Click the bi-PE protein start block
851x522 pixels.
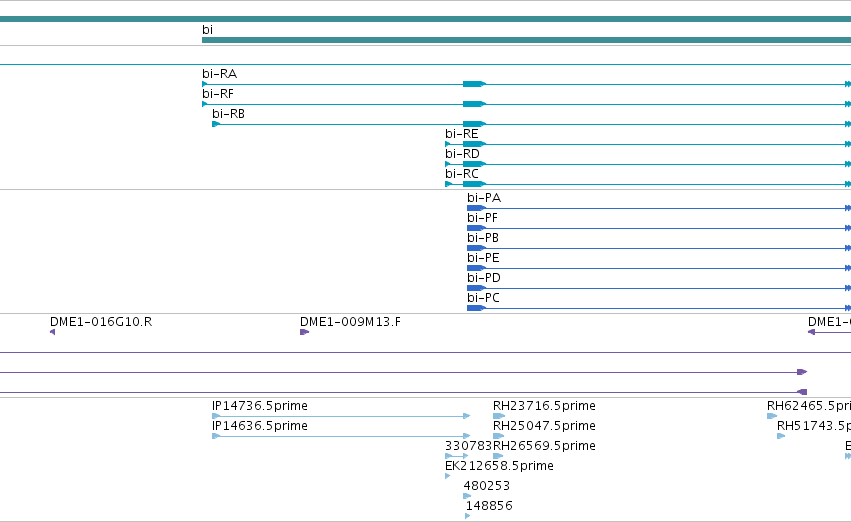click(x=476, y=269)
